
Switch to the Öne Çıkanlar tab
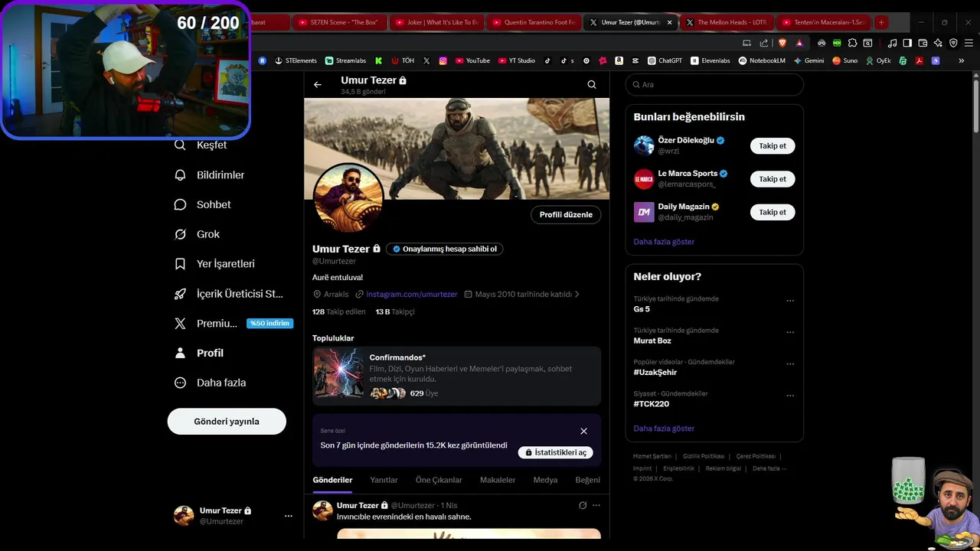coord(439,480)
